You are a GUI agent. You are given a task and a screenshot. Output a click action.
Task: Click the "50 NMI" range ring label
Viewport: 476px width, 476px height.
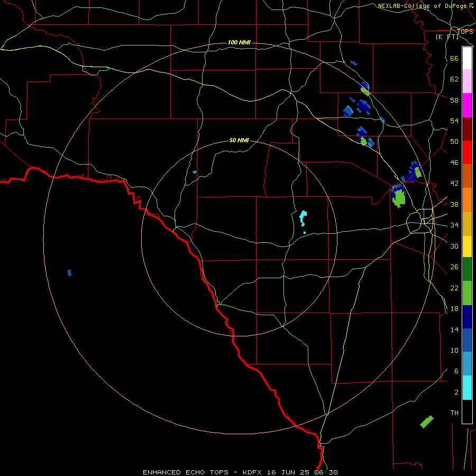tap(239, 140)
